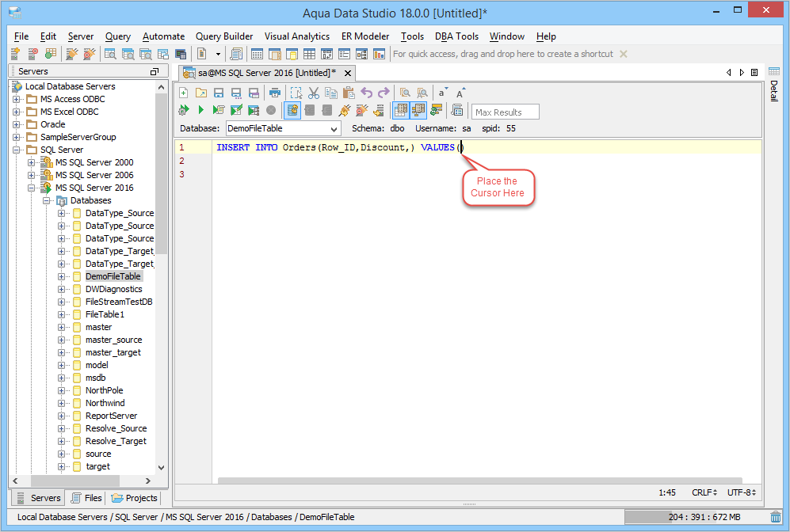Click the plain grid icon in main toolbar
This screenshot has width=790, height=532.
[309, 53]
